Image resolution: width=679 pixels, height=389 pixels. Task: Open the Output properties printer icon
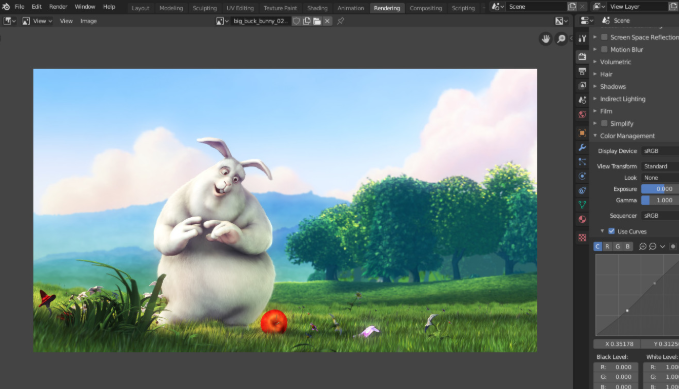click(582, 71)
